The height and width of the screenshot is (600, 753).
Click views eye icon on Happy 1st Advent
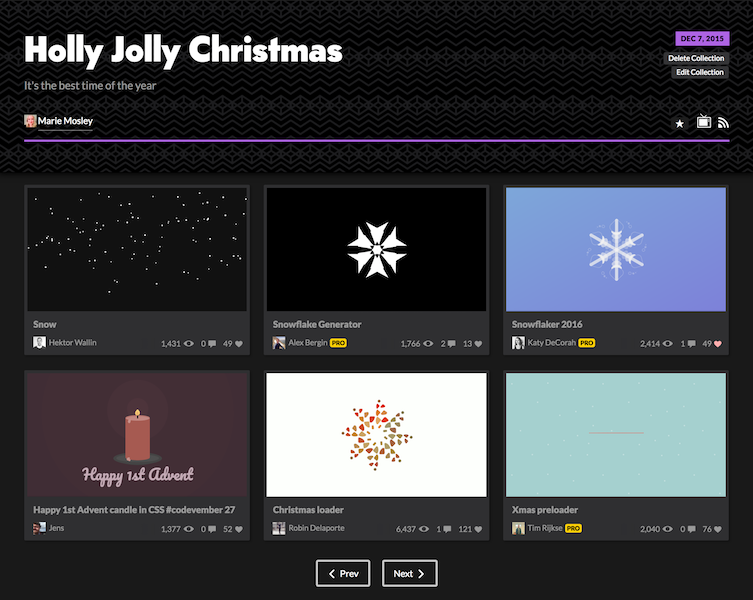[189, 529]
